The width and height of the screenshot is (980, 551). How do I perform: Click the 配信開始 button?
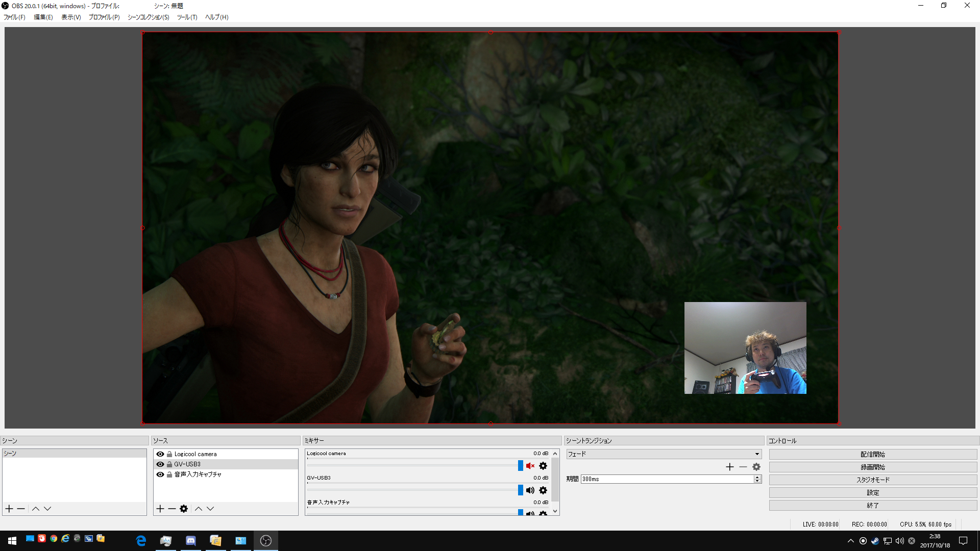[x=873, y=454]
